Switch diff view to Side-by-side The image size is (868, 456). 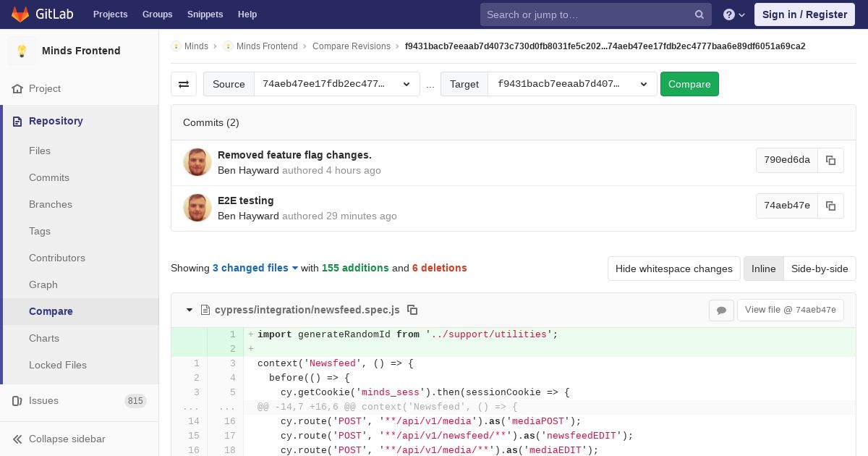click(820, 269)
